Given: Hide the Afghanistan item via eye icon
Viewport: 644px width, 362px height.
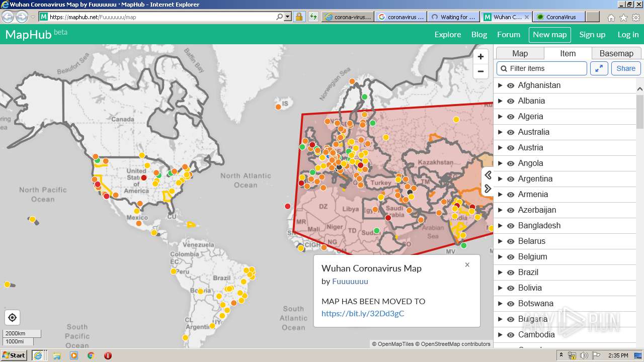Looking at the screenshot, I should [511, 85].
